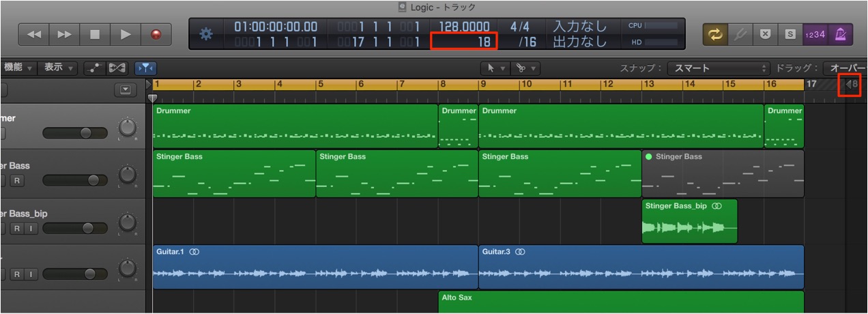The height and width of the screenshot is (314, 868).
Task: Toggle the Flex view icon
Action: 117,68
